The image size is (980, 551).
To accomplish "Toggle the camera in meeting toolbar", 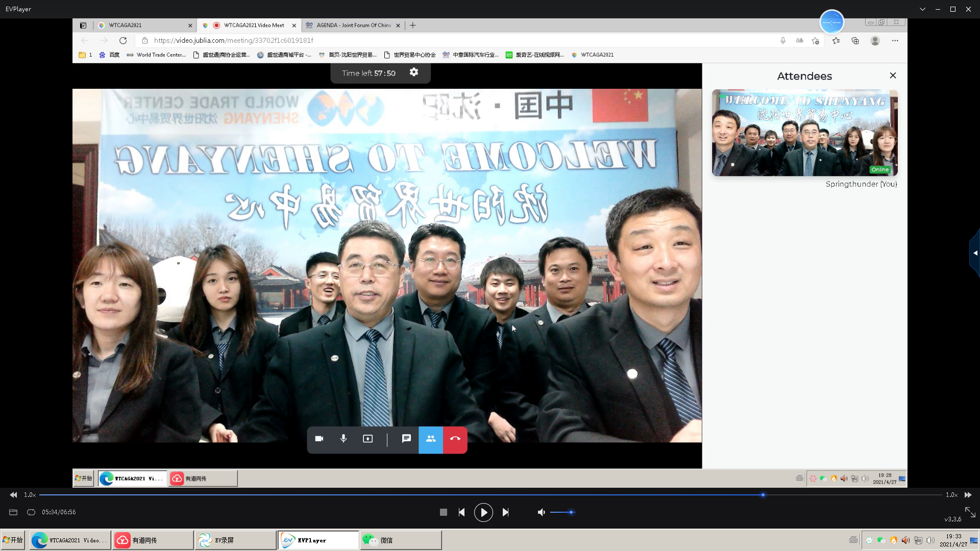I will click(319, 439).
